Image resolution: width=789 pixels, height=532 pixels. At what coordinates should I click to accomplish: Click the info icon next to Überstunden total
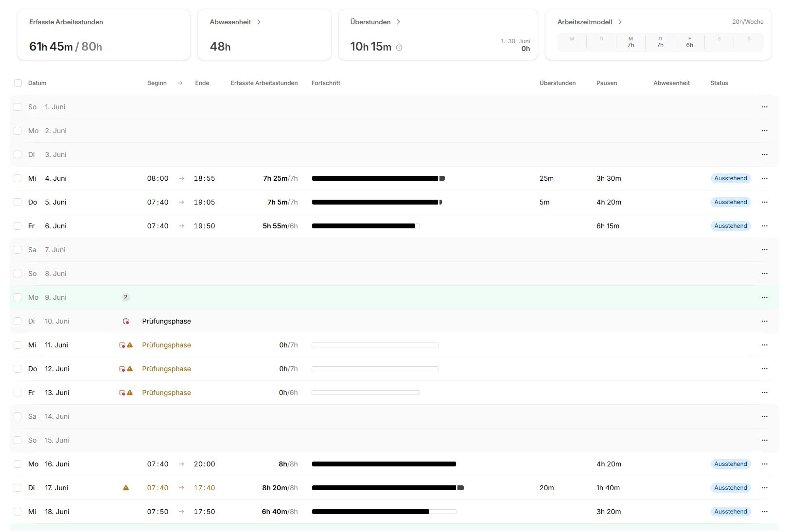[x=399, y=48]
